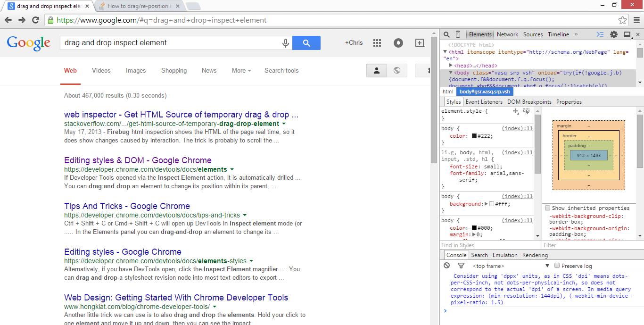Go back using the browser back arrow

coord(8,20)
